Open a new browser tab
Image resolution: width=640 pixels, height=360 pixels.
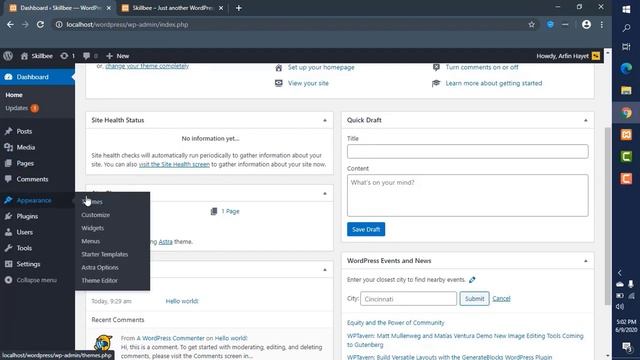pos(239,8)
